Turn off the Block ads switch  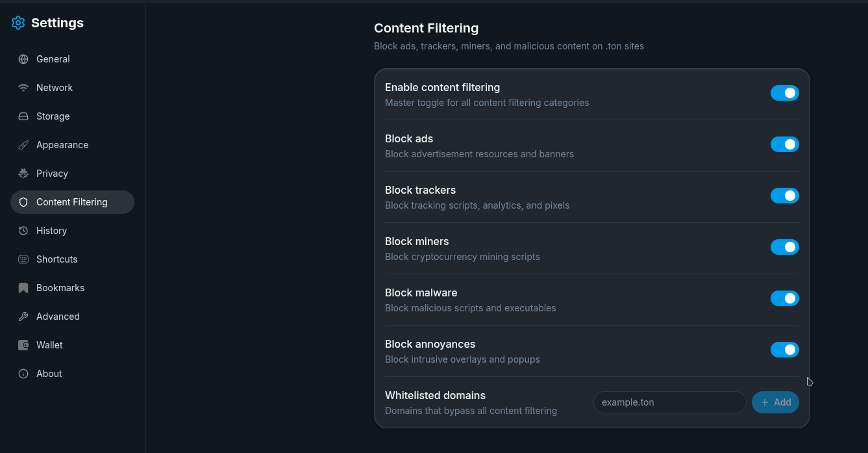pos(784,144)
